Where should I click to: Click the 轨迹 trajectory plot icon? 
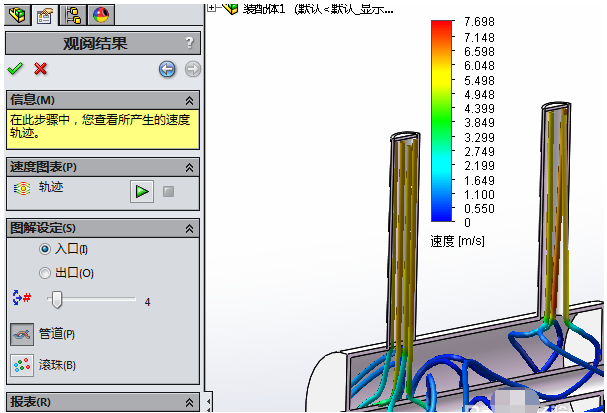(22, 188)
